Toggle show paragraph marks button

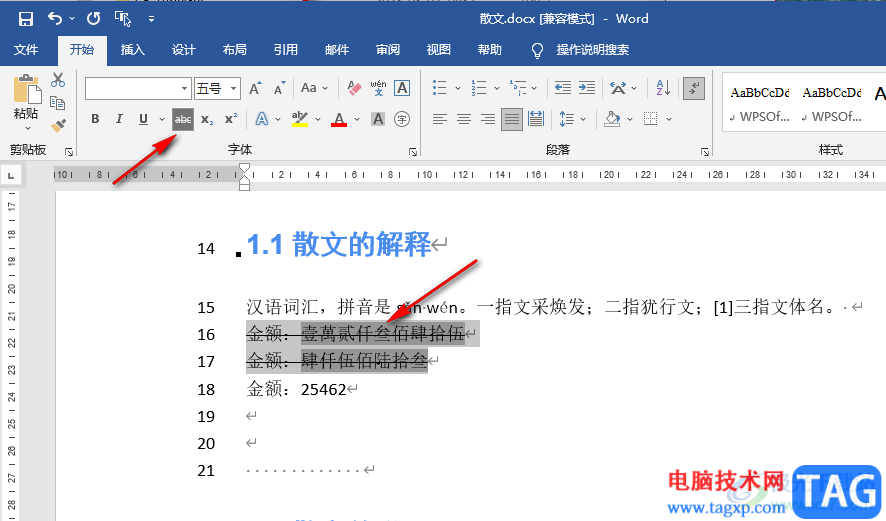(x=694, y=88)
